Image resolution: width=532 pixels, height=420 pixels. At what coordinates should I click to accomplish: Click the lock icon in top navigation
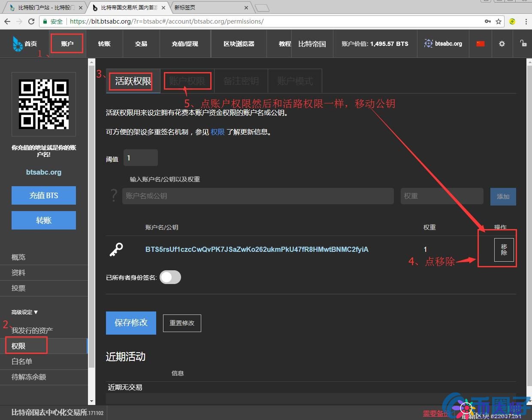click(x=524, y=43)
